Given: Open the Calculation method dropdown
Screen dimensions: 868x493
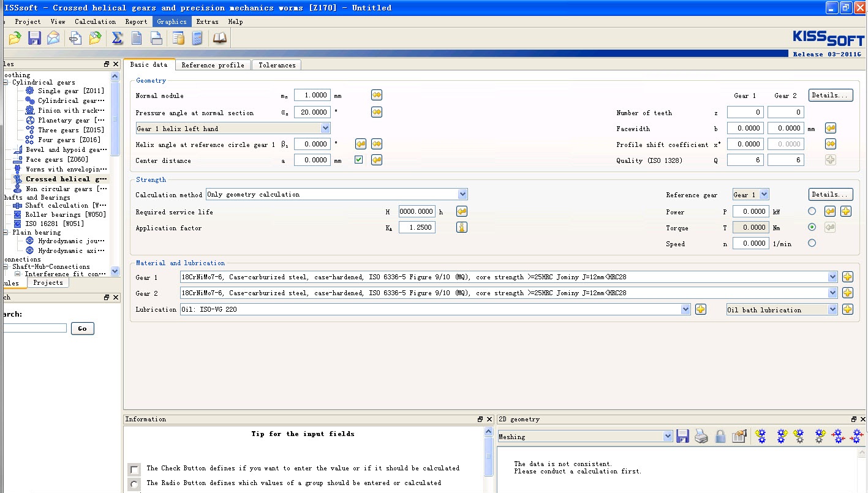Looking at the screenshot, I should pos(337,194).
